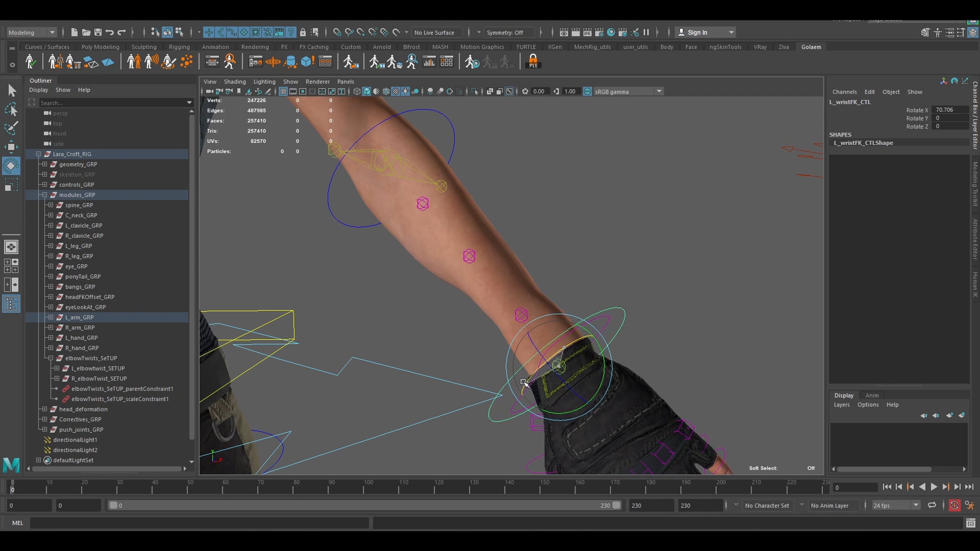Pick the Paint Selection tool
This screenshot has height=551, width=980.
(x=11, y=128)
